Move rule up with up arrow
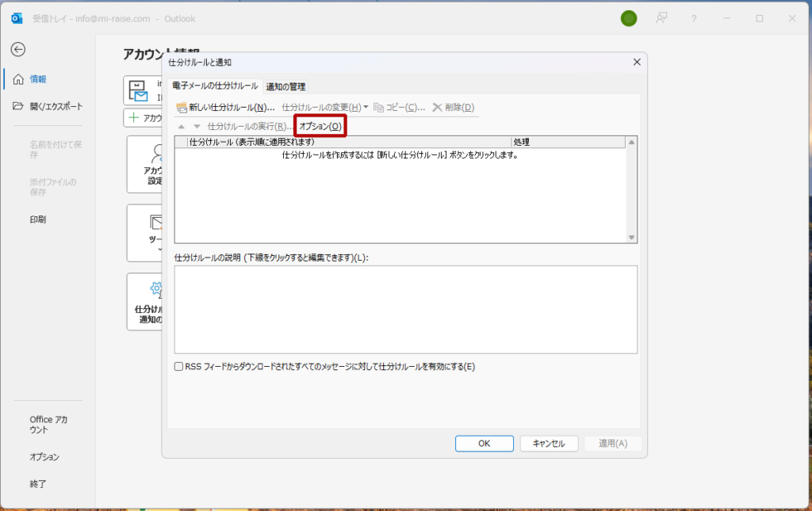 pos(182,127)
